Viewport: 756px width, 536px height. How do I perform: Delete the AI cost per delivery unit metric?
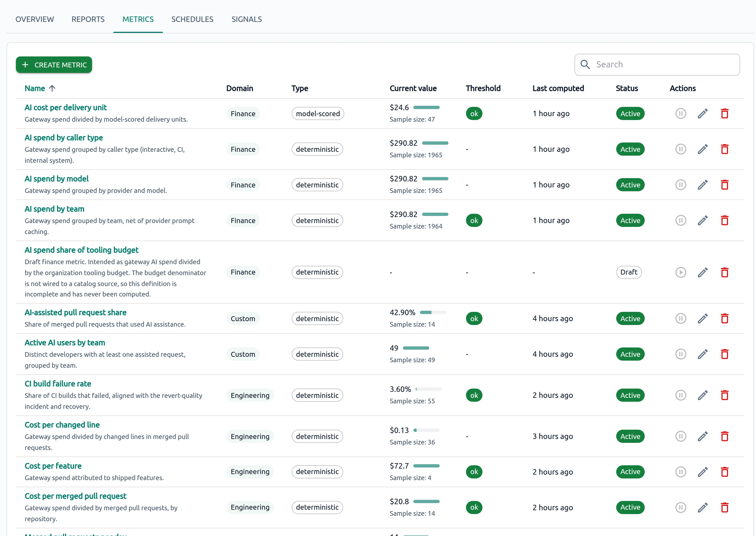click(725, 113)
